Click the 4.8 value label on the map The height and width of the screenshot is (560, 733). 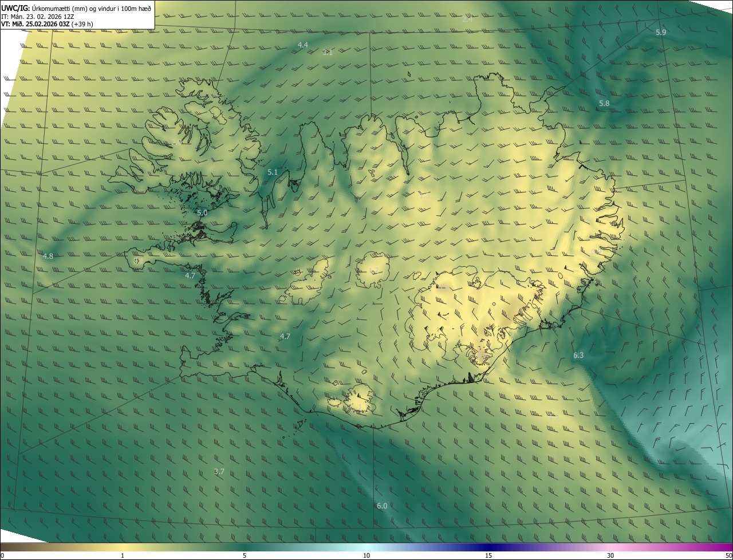click(48, 256)
